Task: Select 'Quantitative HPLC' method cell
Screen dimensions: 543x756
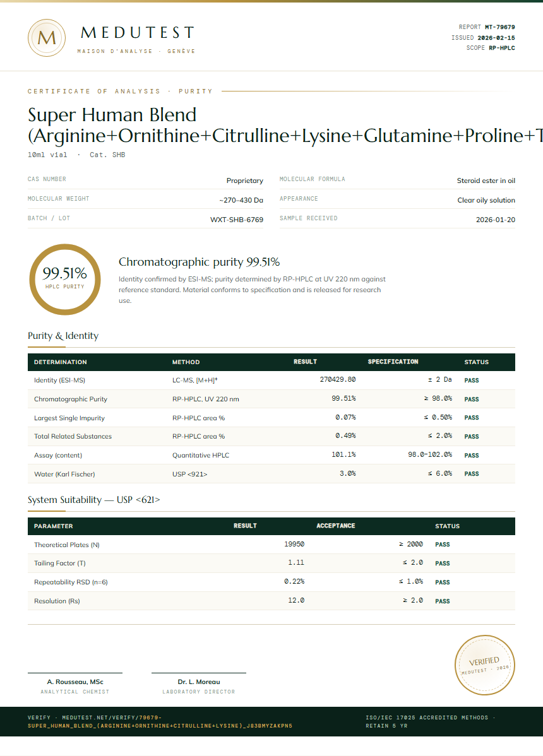Action: [201, 455]
